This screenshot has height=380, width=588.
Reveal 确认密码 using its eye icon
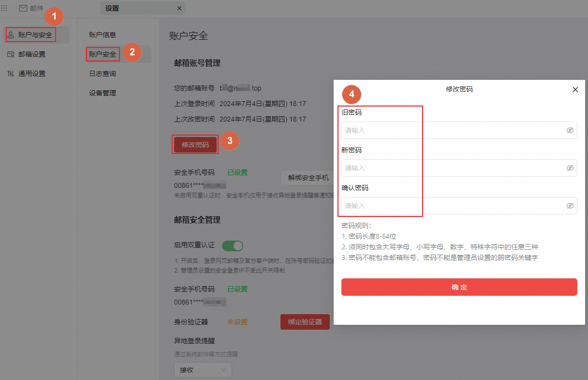click(x=570, y=205)
